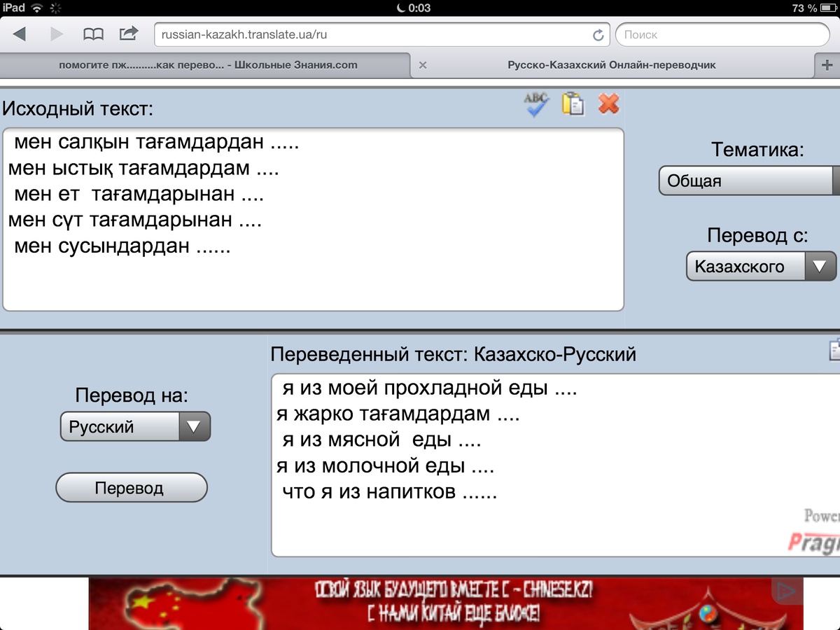Tap the share icon in toolbar
The height and width of the screenshot is (630, 840).
(x=129, y=34)
